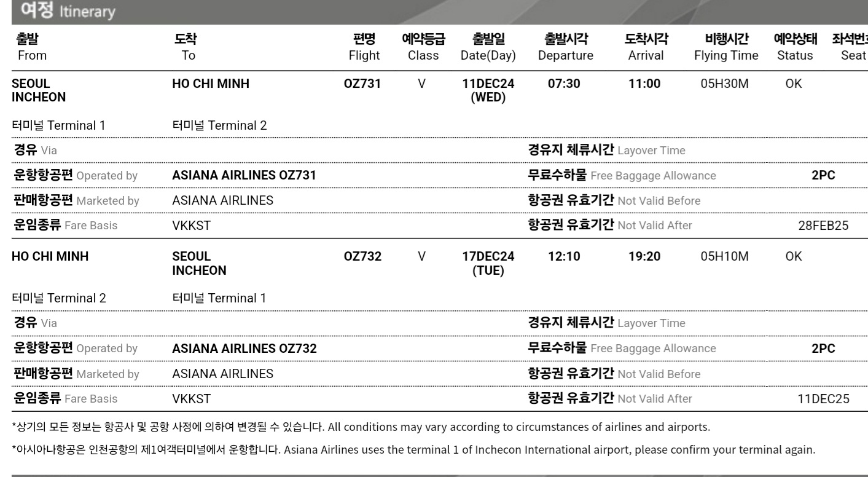
Task: Select arrival time 11:00
Action: click(644, 84)
